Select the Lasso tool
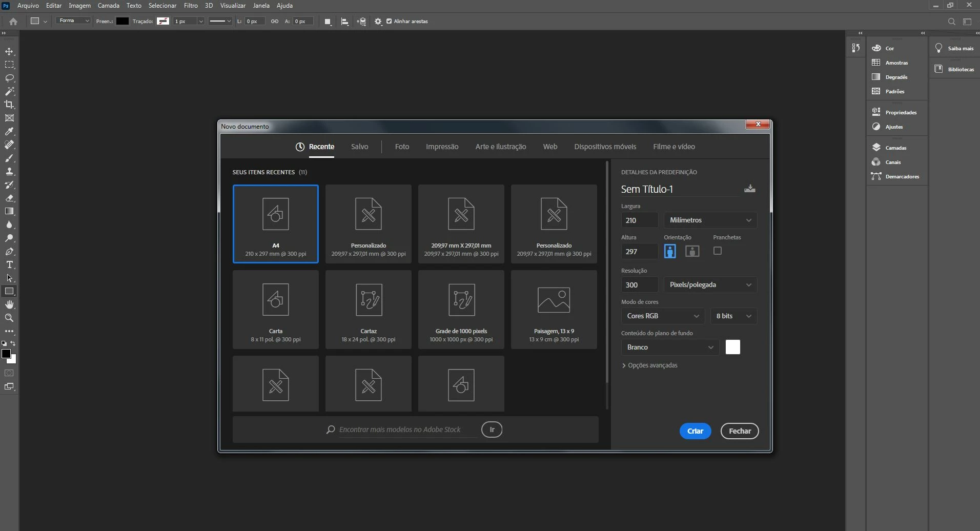980x531 pixels. click(x=9, y=78)
